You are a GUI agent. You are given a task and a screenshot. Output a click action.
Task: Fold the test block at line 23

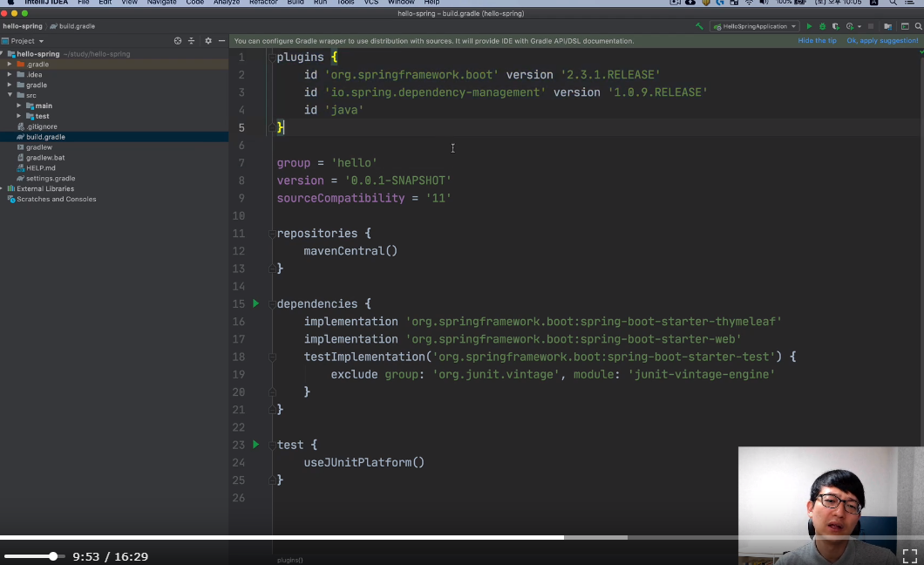(x=272, y=445)
